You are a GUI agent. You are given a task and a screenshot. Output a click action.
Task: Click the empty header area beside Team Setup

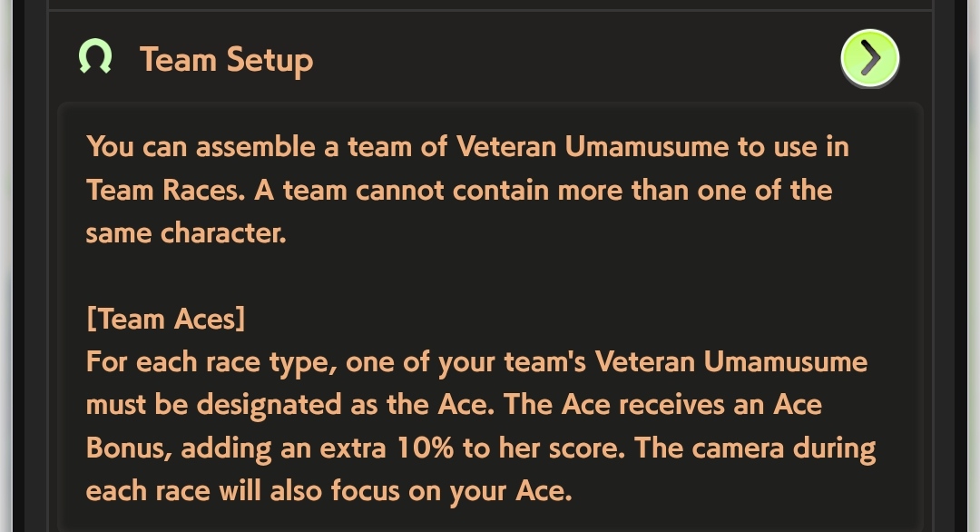click(572, 60)
